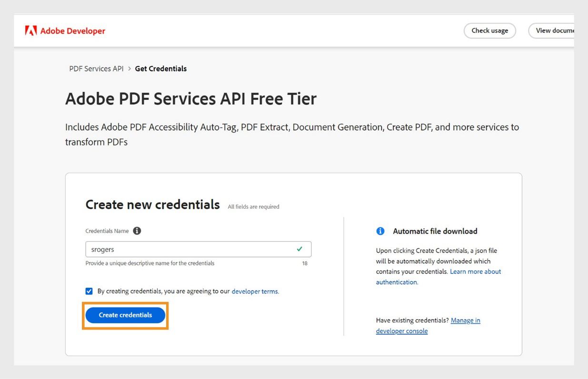Click the Adobe PDF Services API Free Tier heading
The width and height of the screenshot is (588, 379).
pos(190,98)
